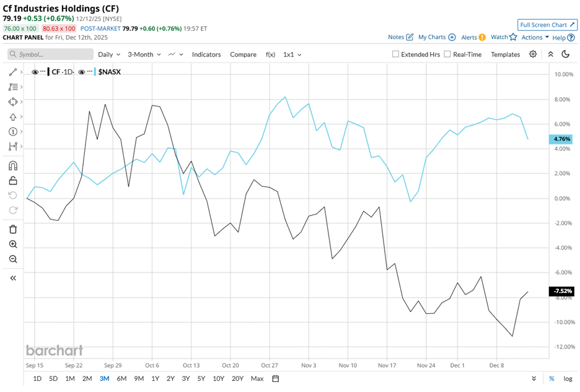Image resolution: width=580 pixels, height=392 pixels.
Task: Toggle visibility eye for CF series
Action: (35, 72)
